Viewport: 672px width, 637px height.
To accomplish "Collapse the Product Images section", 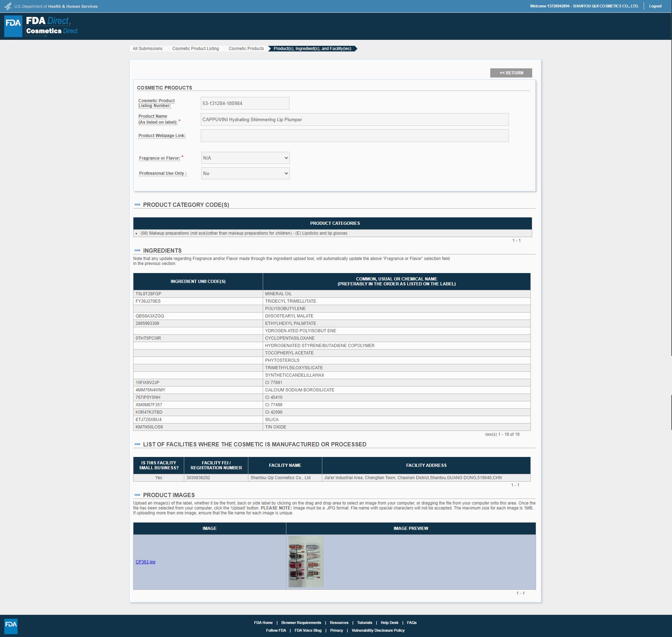I will point(137,495).
